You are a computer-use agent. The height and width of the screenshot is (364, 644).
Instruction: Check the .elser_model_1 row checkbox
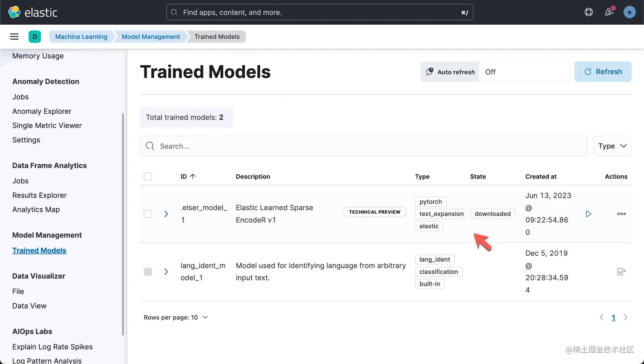pos(148,214)
